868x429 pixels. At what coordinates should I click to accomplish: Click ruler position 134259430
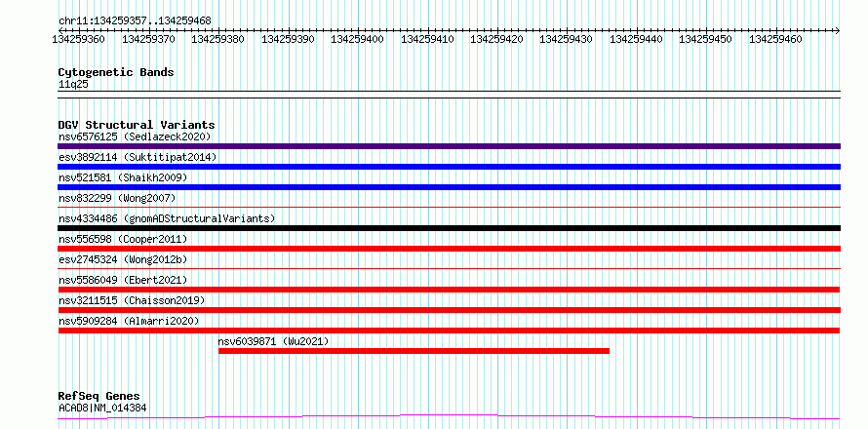(567, 39)
